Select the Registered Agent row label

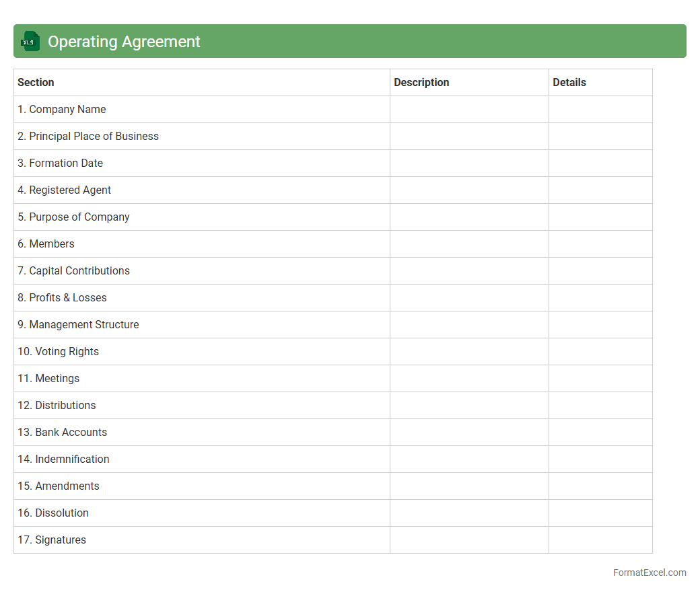coord(65,190)
